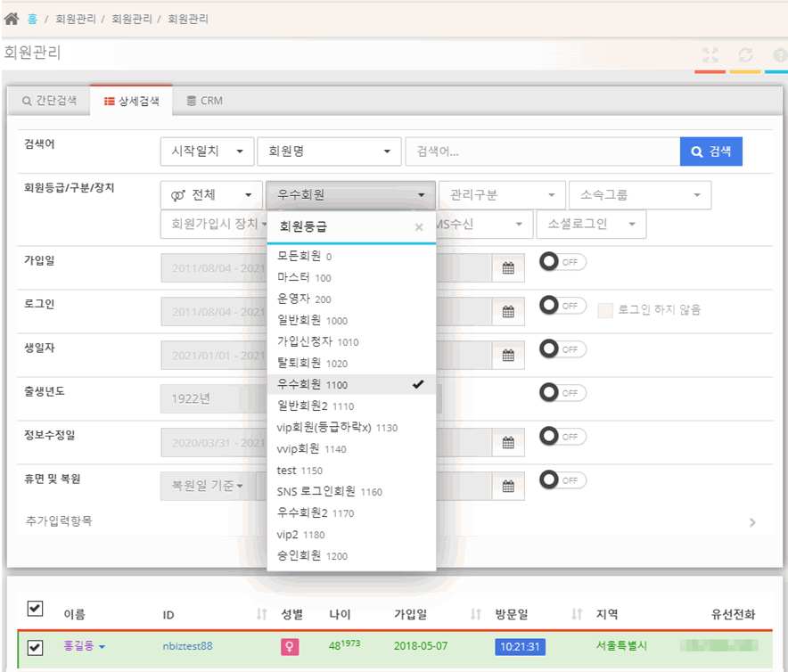
Task: Select 모든회원 0 in grade list
Action: (x=351, y=257)
